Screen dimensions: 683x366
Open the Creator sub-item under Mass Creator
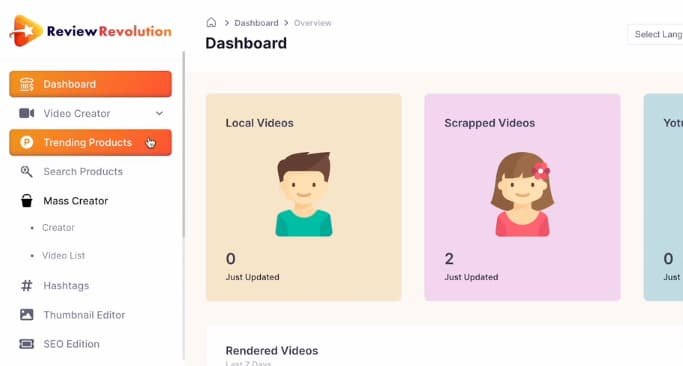[x=58, y=228]
